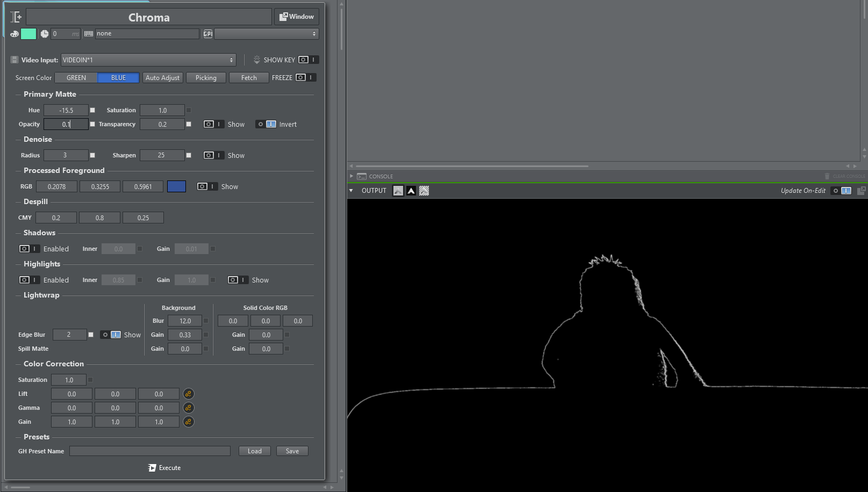Click the Fetch button

coord(249,78)
